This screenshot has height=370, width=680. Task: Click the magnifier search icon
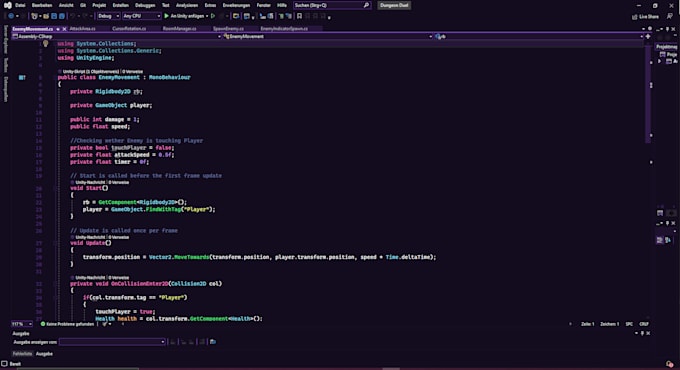pos(366,5)
